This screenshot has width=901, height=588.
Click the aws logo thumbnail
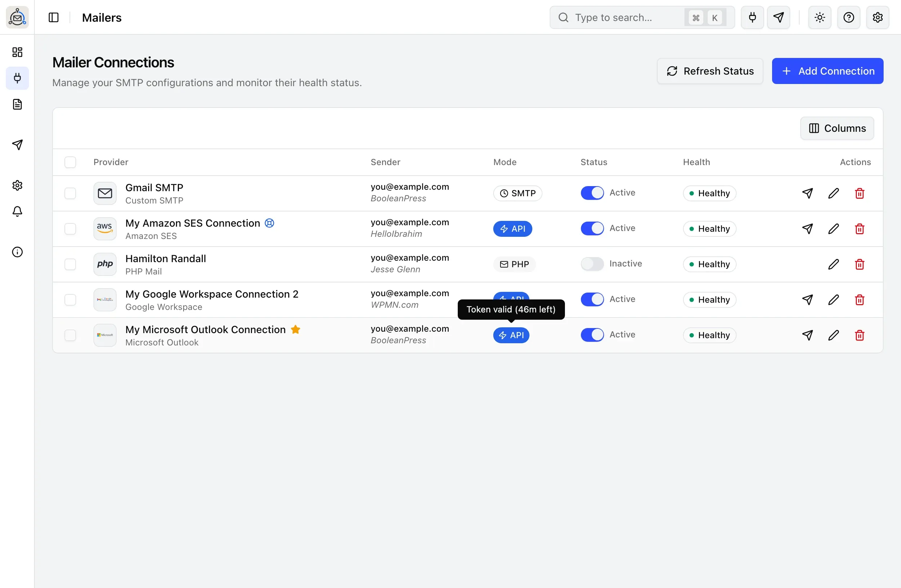pos(105,229)
